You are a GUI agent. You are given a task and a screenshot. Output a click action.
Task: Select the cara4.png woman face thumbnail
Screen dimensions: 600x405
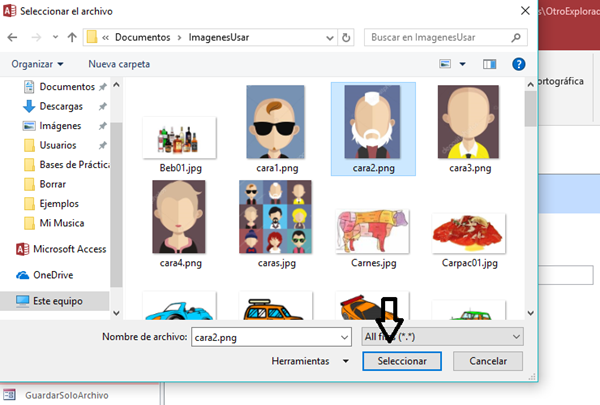point(179,217)
